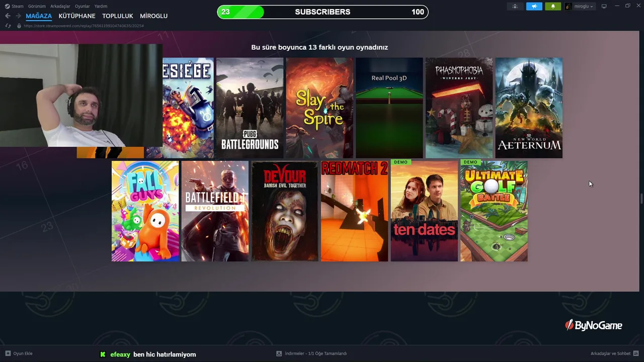Screen dimensions: 644x362
Task: Click the padlock icon beside the URL
Action: point(19,26)
